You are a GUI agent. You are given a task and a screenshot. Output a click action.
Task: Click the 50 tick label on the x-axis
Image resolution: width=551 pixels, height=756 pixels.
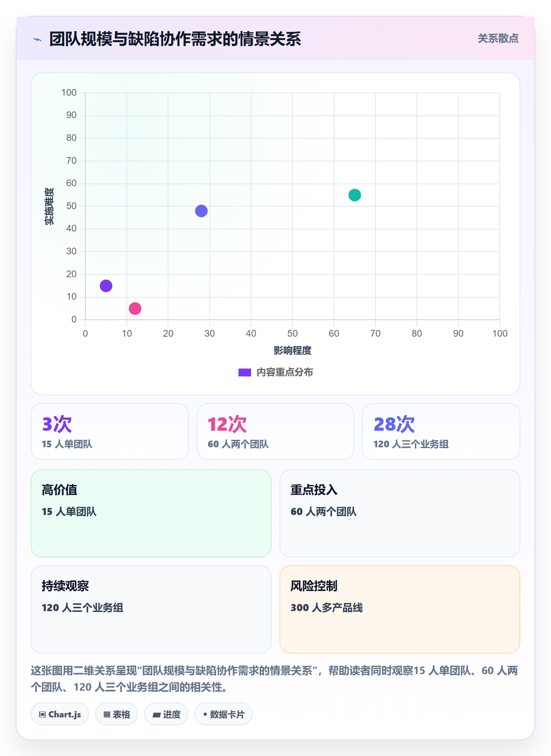click(292, 334)
